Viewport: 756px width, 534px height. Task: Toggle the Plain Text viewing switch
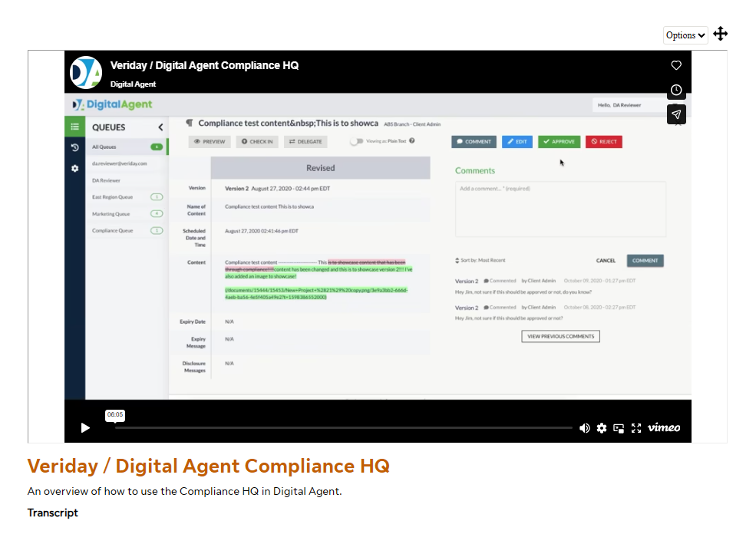coord(356,141)
